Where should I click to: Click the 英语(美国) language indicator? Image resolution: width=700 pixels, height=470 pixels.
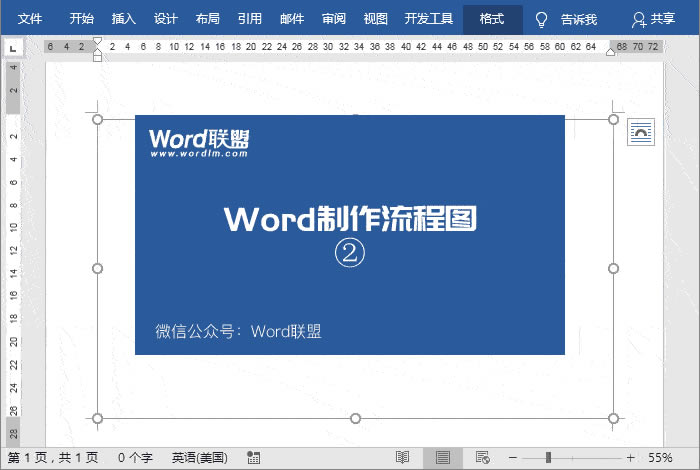point(200,457)
